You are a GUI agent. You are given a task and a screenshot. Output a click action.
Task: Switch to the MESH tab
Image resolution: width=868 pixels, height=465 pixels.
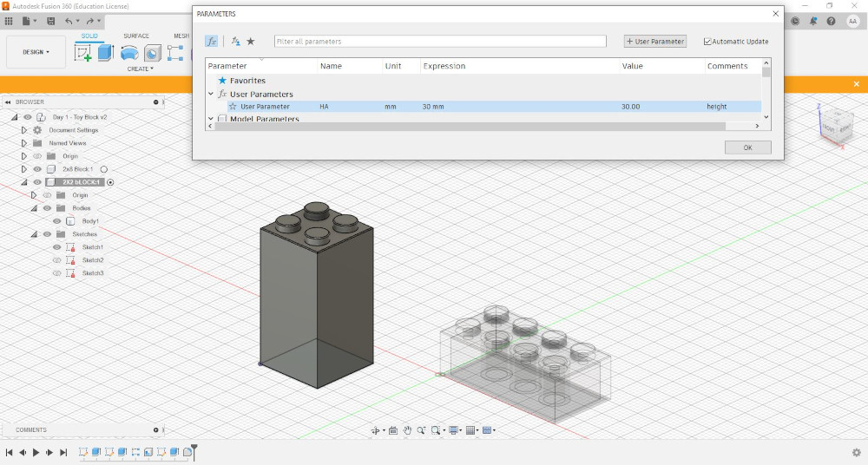pyautogui.click(x=181, y=36)
